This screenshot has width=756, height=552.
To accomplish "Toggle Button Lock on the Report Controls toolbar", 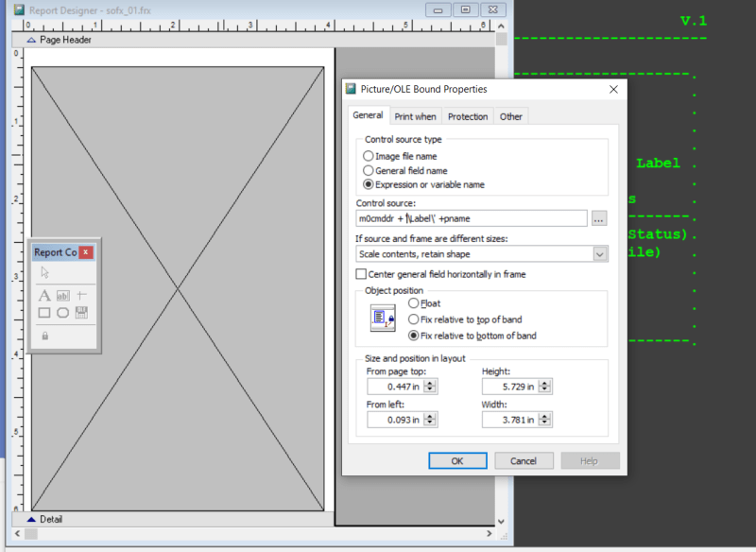I will point(44,336).
